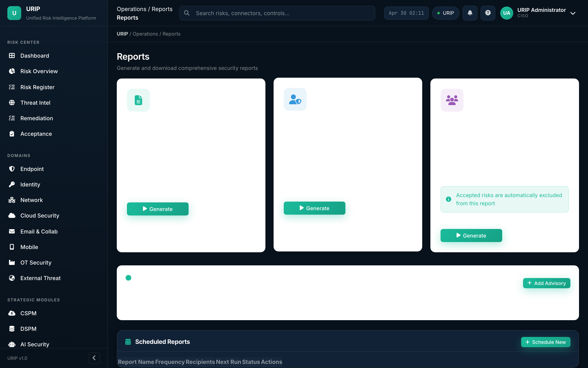
Task: Click the Acceptance clipboard icon
Action: 12,134
